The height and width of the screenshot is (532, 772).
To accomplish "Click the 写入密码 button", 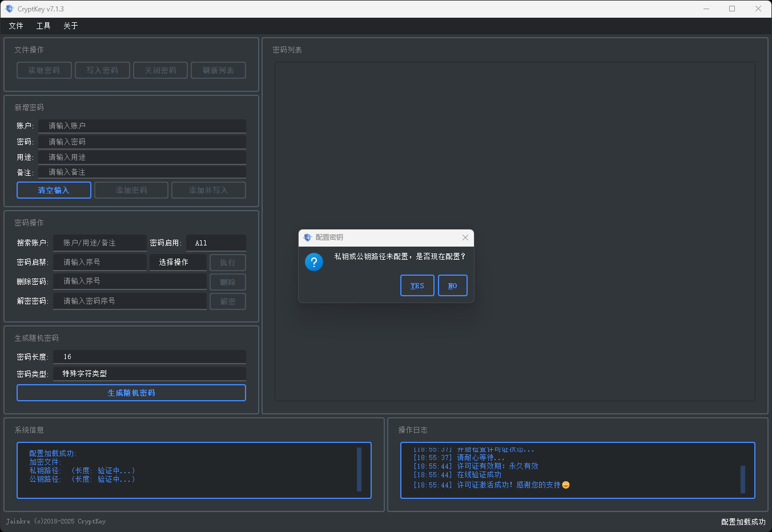I will click(x=102, y=70).
